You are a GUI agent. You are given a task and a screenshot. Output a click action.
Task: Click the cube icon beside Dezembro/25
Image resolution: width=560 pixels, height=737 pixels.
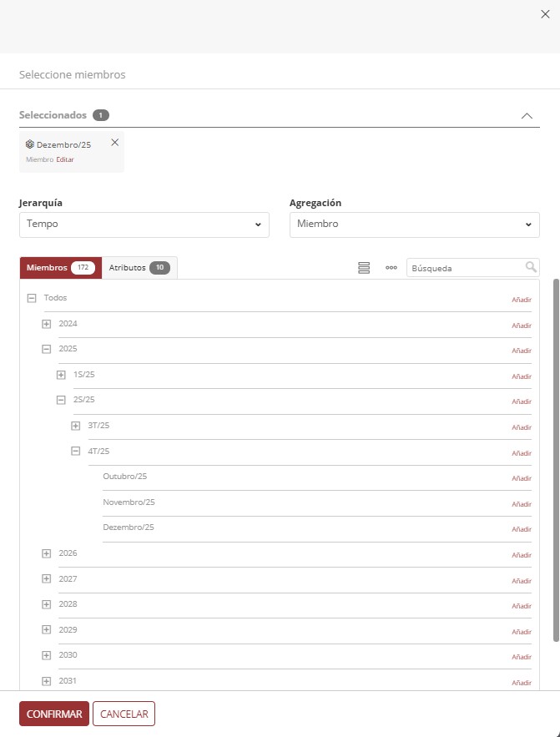tap(30, 144)
